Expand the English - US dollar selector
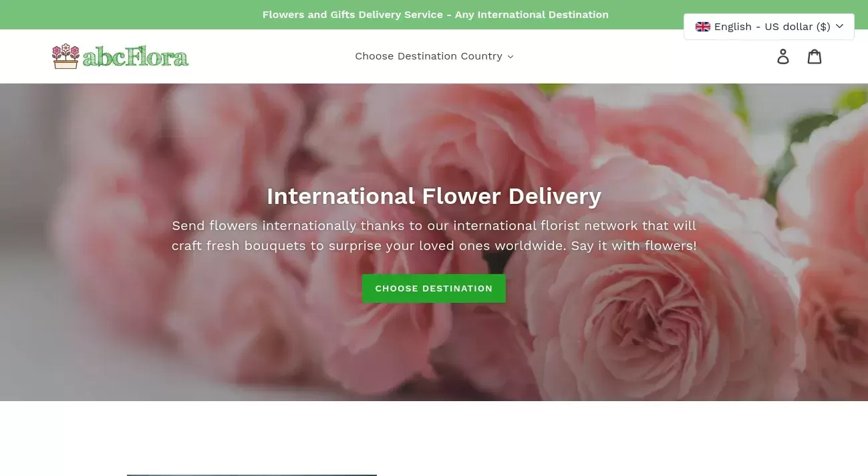This screenshot has height=476, width=868. 768,26
